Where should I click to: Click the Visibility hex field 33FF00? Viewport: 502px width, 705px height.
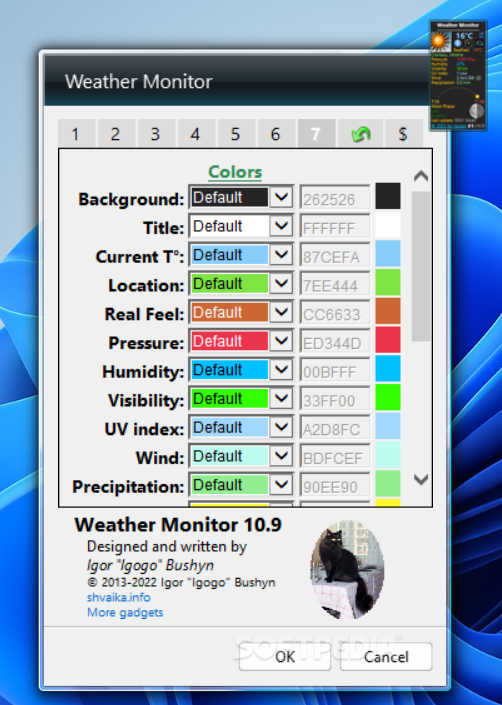click(335, 399)
